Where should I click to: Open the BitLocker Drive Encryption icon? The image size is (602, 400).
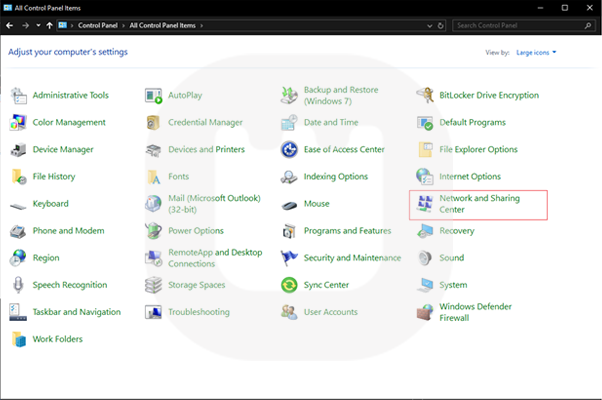[425, 96]
